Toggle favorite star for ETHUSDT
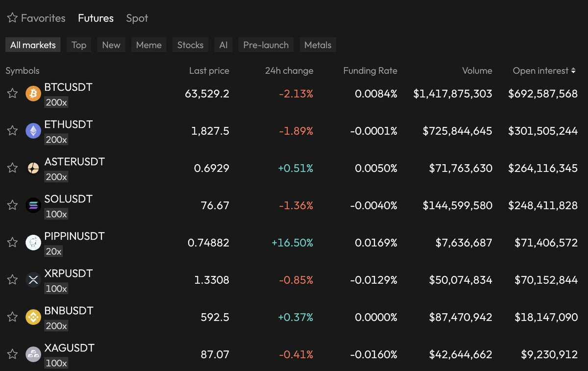Screen dimensions: 588x371 (12, 130)
